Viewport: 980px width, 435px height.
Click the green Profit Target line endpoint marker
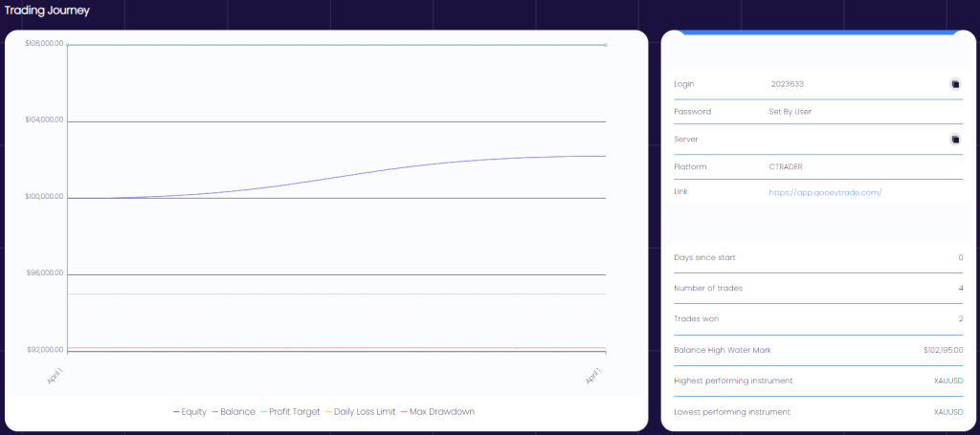click(x=606, y=45)
